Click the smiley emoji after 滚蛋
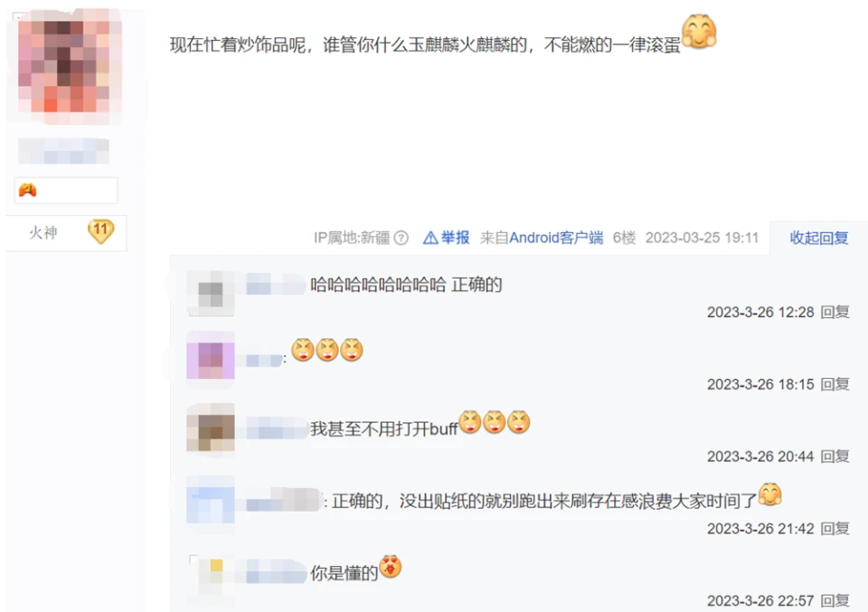Screen dimensions: 868x612 [699, 32]
